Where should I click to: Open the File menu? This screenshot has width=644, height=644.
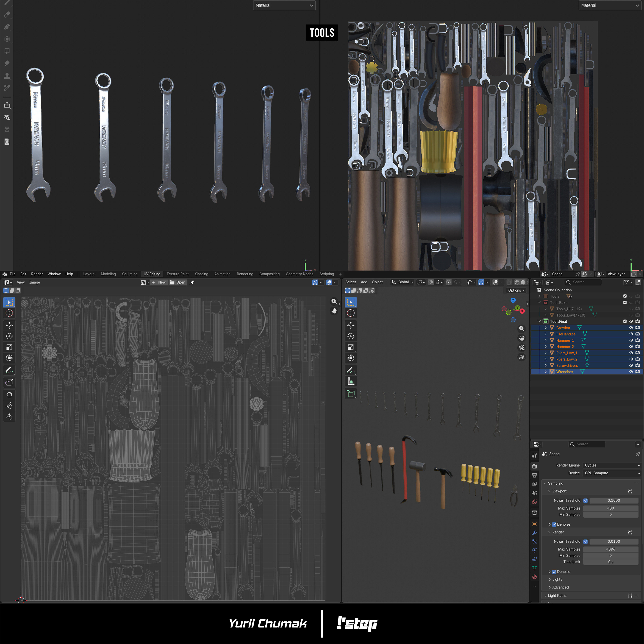[x=13, y=274]
